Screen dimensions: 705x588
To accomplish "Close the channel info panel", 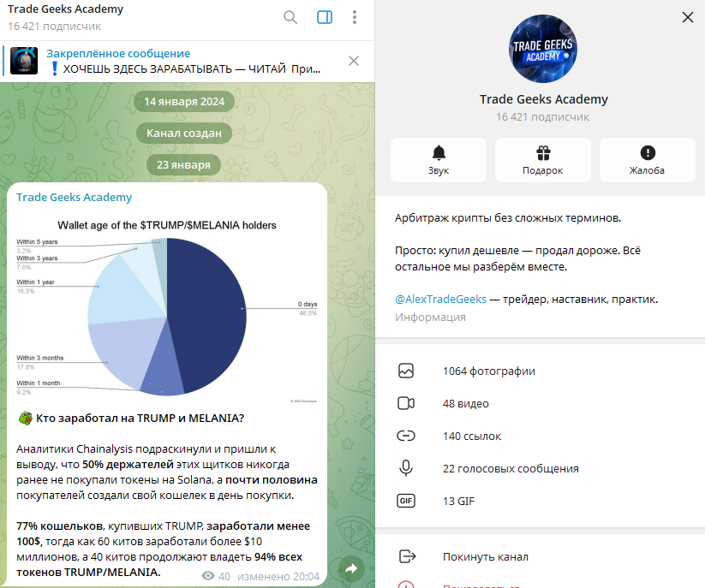I will pos(687,17).
